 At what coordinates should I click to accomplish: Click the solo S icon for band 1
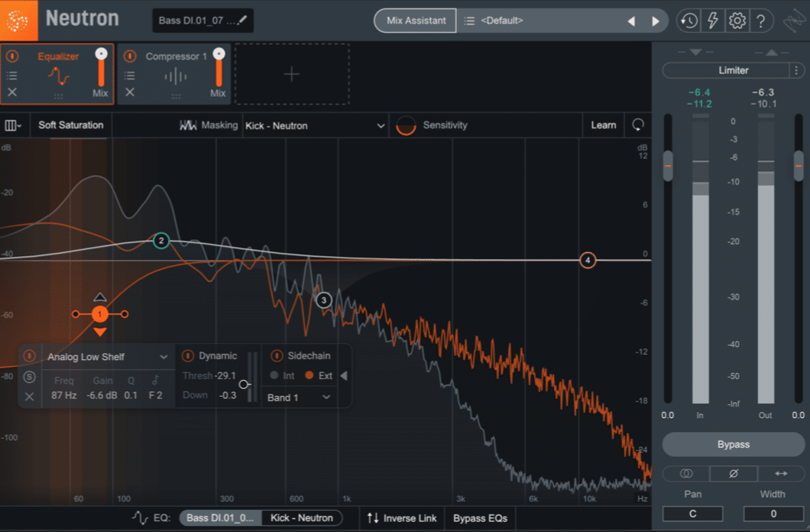point(30,377)
